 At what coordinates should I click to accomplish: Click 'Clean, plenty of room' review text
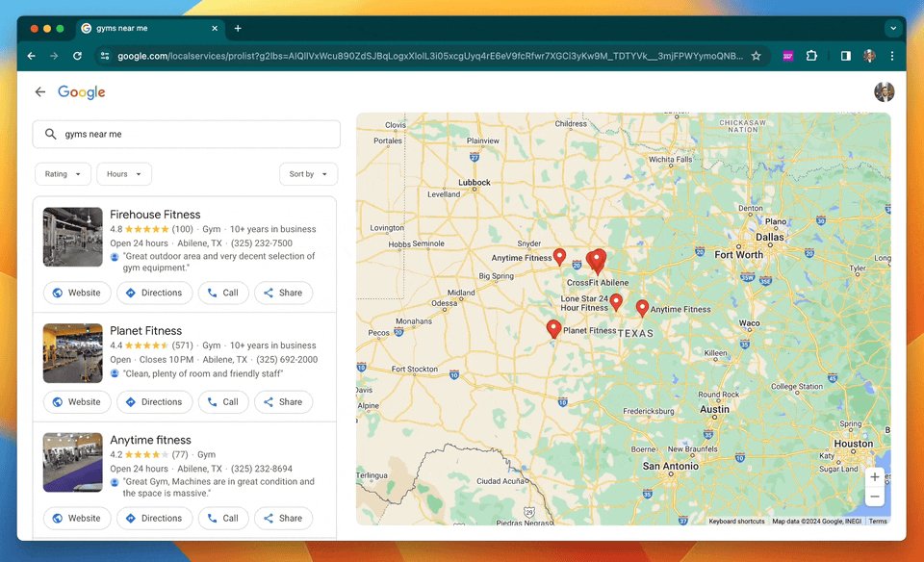[203, 373]
